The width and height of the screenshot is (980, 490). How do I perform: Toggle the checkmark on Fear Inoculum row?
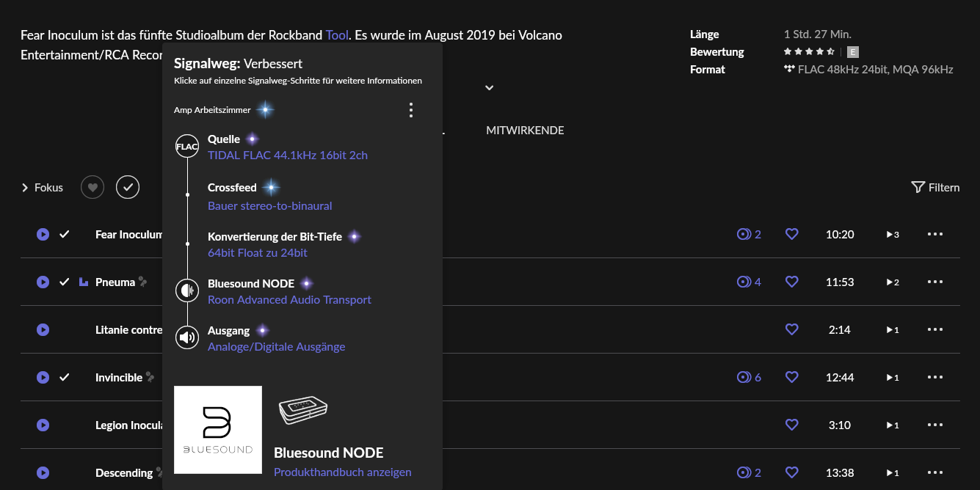[x=65, y=235]
